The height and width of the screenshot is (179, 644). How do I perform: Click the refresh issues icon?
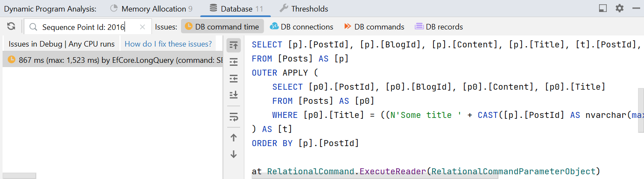coord(11,26)
